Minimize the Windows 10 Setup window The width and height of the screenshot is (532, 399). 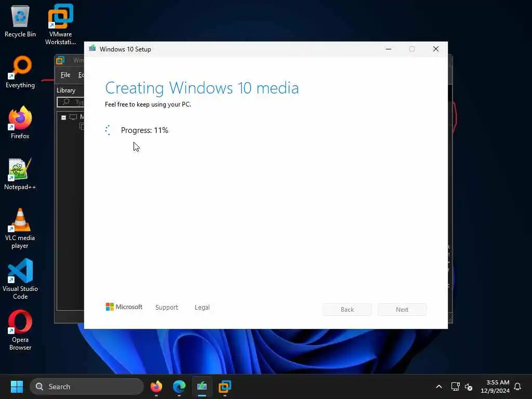pos(389,49)
